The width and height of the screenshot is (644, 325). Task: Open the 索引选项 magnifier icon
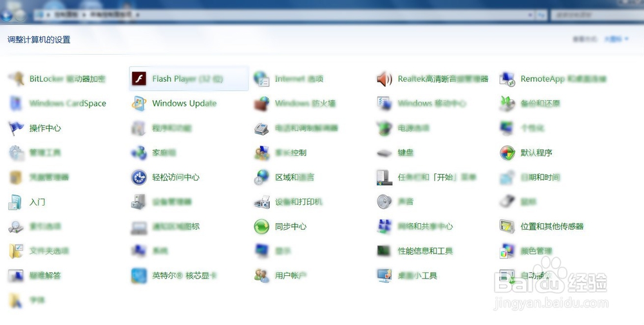17,227
